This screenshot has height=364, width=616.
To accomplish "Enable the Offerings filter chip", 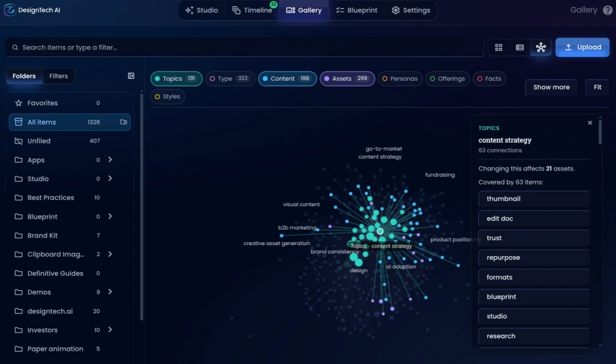I will pos(448,79).
